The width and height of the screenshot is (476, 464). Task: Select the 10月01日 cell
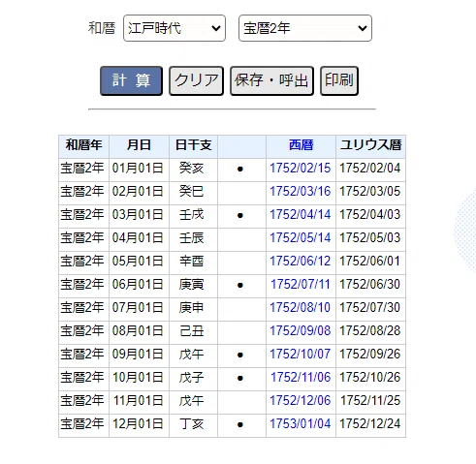pos(139,378)
